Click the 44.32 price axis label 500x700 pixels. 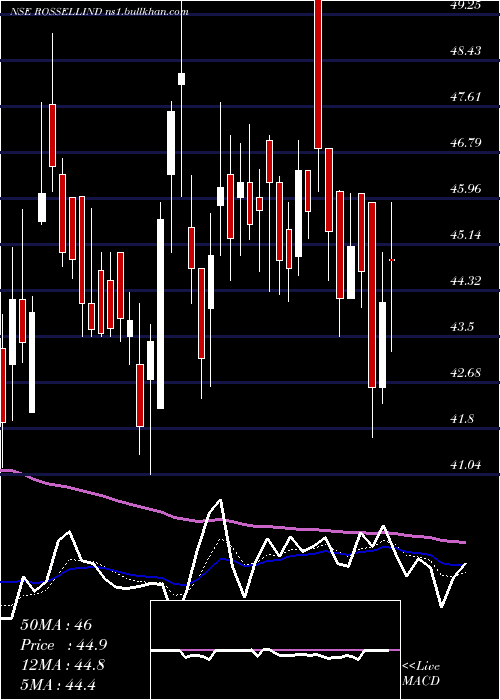pyautogui.click(x=465, y=281)
